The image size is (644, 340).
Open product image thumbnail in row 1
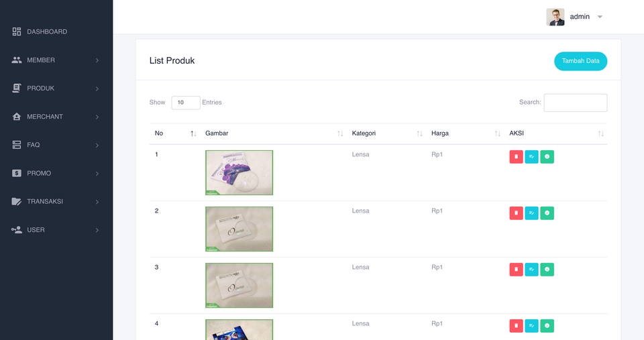[x=239, y=172]
